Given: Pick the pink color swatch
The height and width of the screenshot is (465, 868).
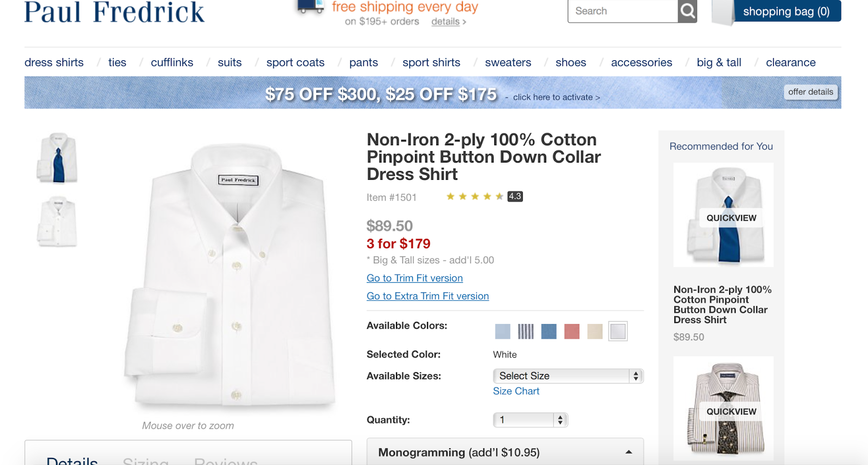Looking at the screenshot, I should point(572,331).
